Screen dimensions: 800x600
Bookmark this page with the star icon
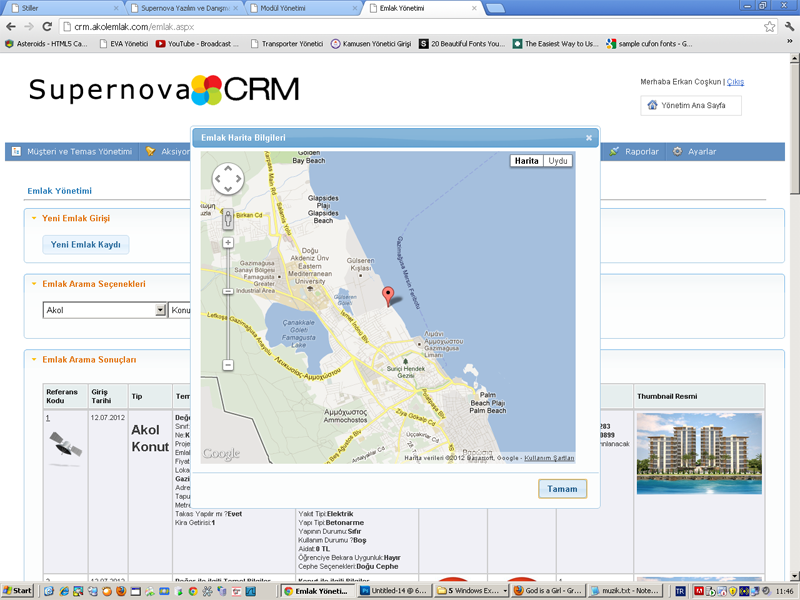coord(769,27)
